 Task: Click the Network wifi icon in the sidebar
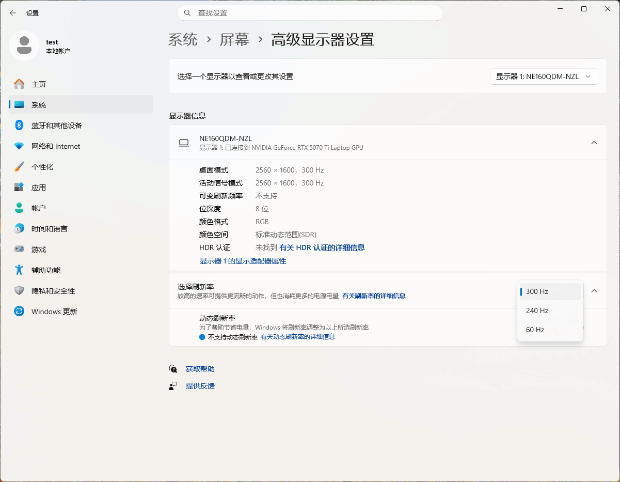19,146
